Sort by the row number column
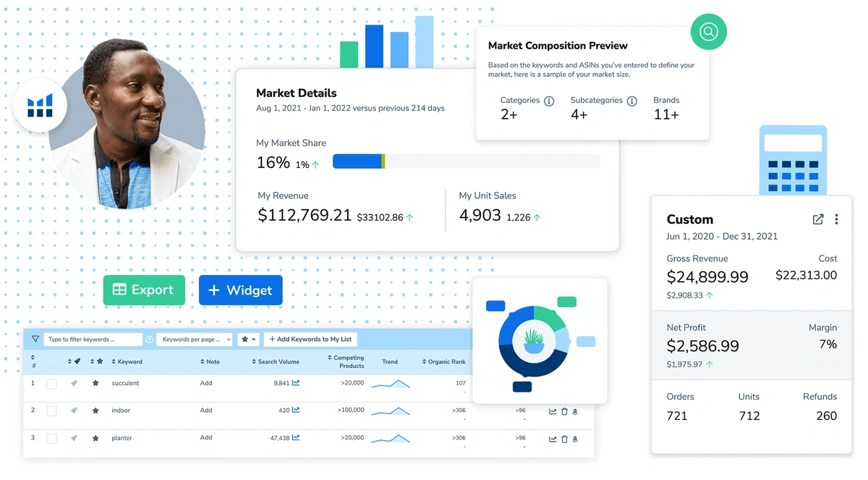The height and width of the screenshot is (480, 868). pyautogui.click(x=33, y=361)
